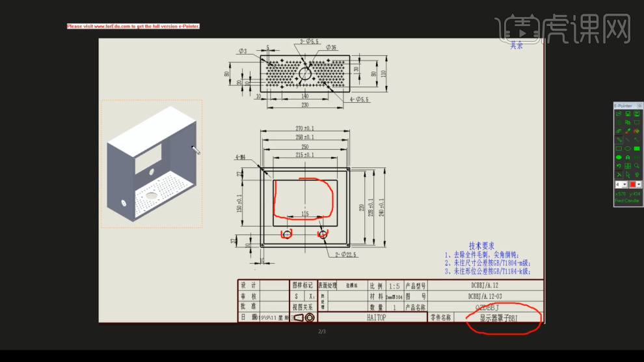The width and height of the screenshot is (644, 362).
Task: Click the magnifier zoom icon
Action: pyautogui.click(x=637, y=166)
